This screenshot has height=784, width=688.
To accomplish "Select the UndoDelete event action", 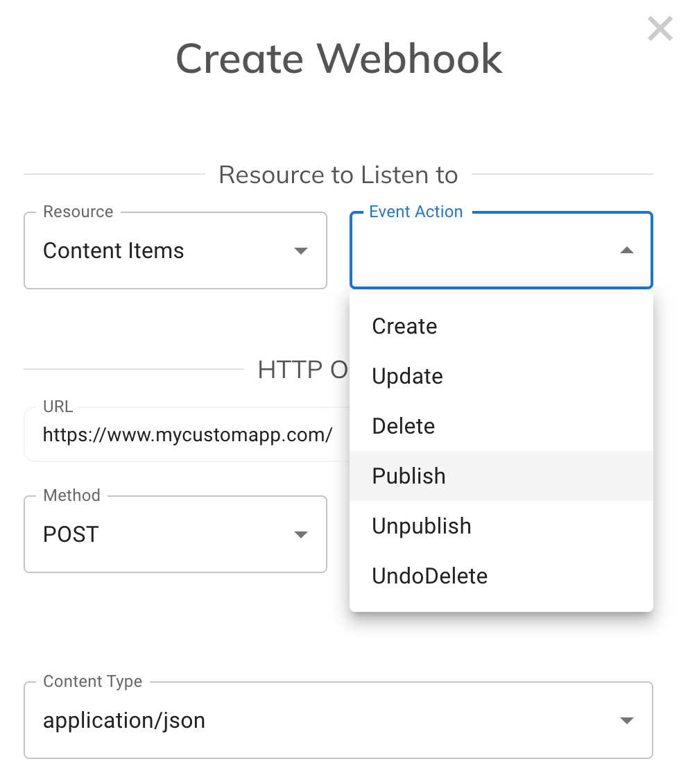I will point(430,576).
